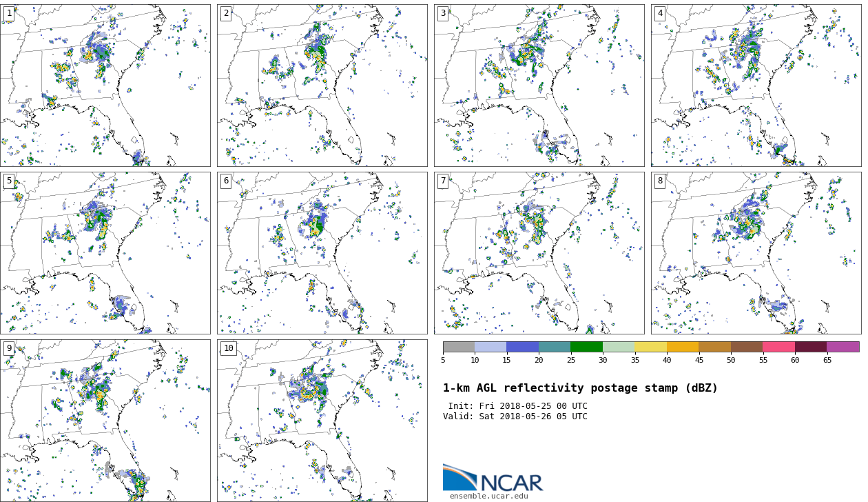The width and height of the screenshot is (868, 502).
Task: Open ensemble member 6 reflectivity map
Action: point(322,252)
